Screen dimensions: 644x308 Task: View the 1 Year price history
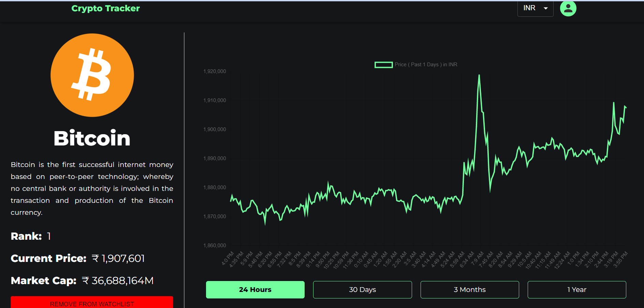click(x=576, y=289)
